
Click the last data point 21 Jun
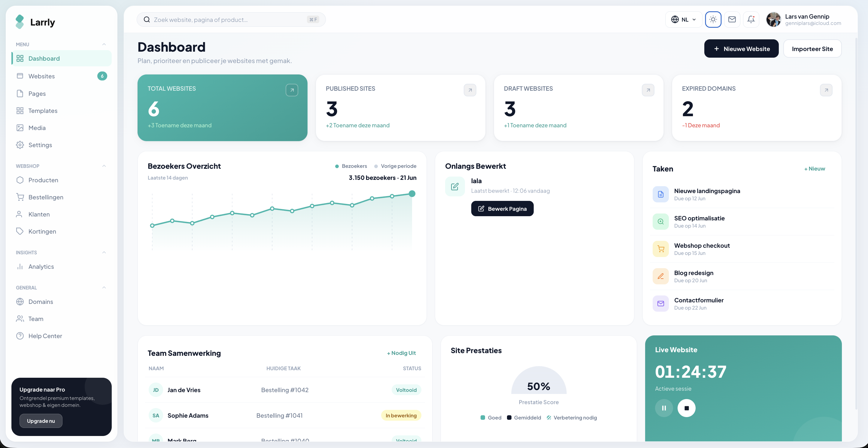412,194
